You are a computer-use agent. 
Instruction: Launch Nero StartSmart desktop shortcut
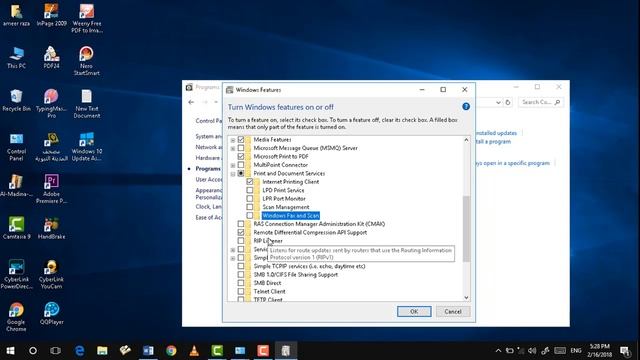87,61
